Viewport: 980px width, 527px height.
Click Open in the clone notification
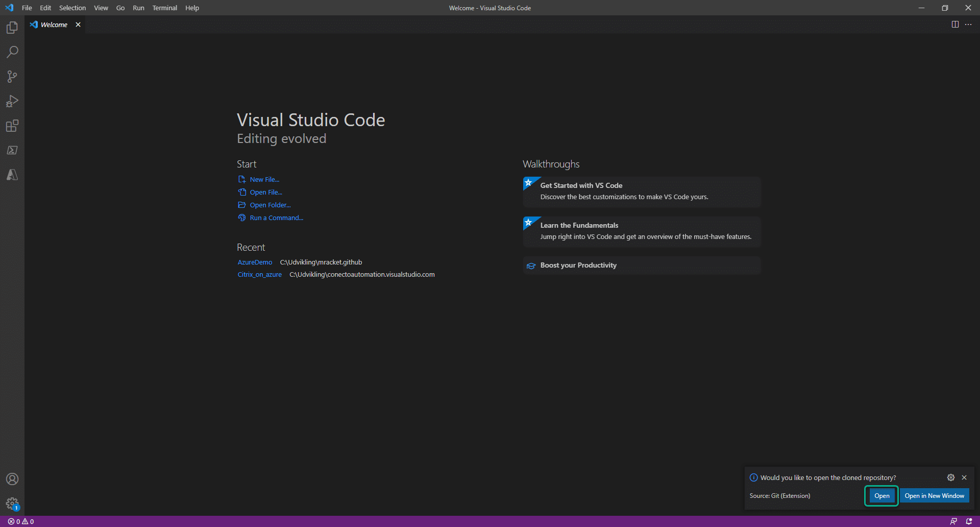pyautogui.click(x=881, y=496)
